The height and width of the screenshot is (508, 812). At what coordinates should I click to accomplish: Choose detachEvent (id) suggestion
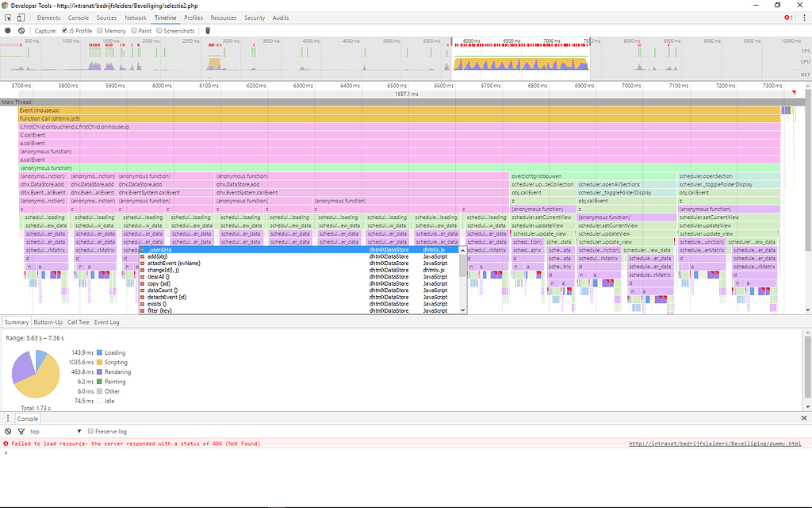299,297
